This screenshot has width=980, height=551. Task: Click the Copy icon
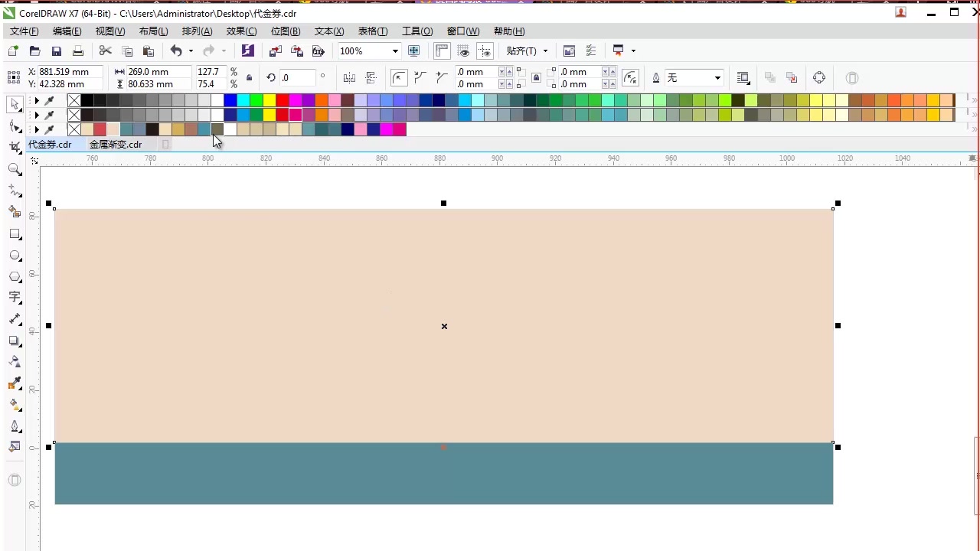[x=127, y=51]
